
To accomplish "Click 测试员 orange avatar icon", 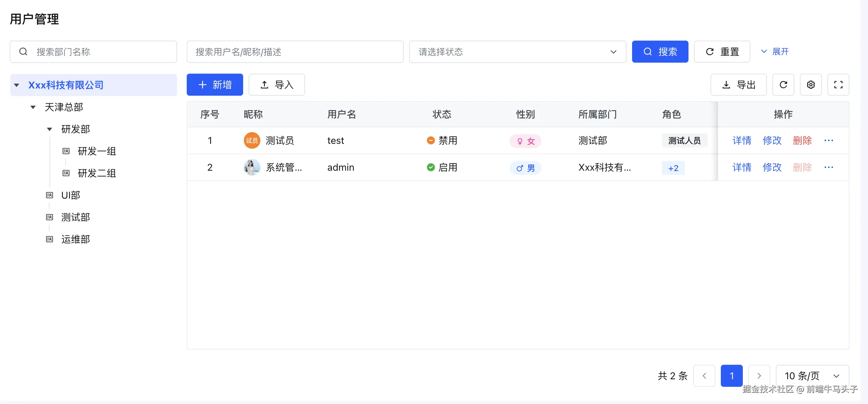I will tap(252, 140).
